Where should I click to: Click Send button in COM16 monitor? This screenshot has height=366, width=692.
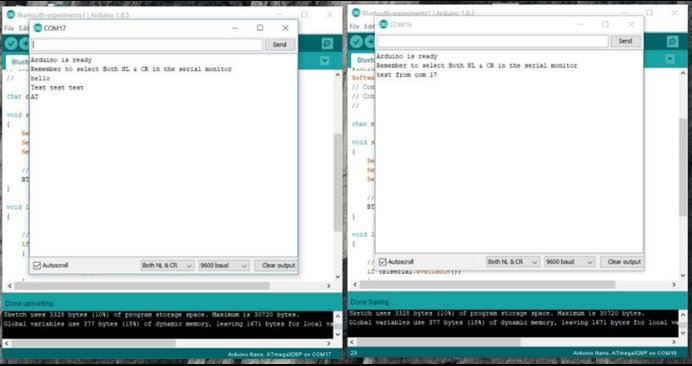point(625,41)
